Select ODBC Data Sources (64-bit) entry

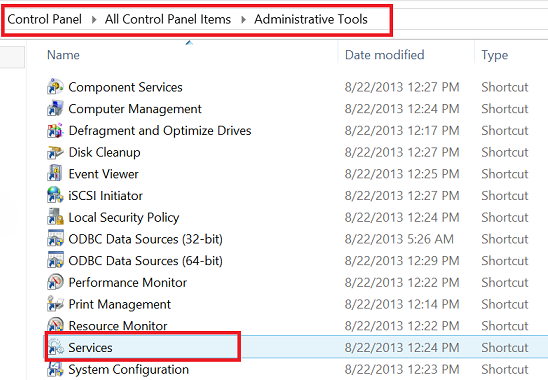pyautogui.click(x=145, y=261)
